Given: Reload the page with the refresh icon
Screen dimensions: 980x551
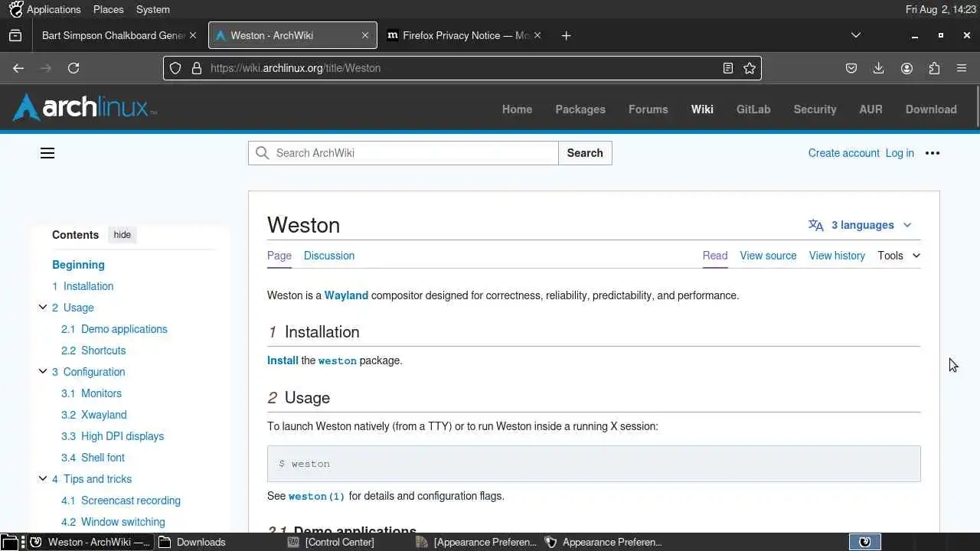Looking at the screenshot, I should pyautogui.click(x=73, y=68).
